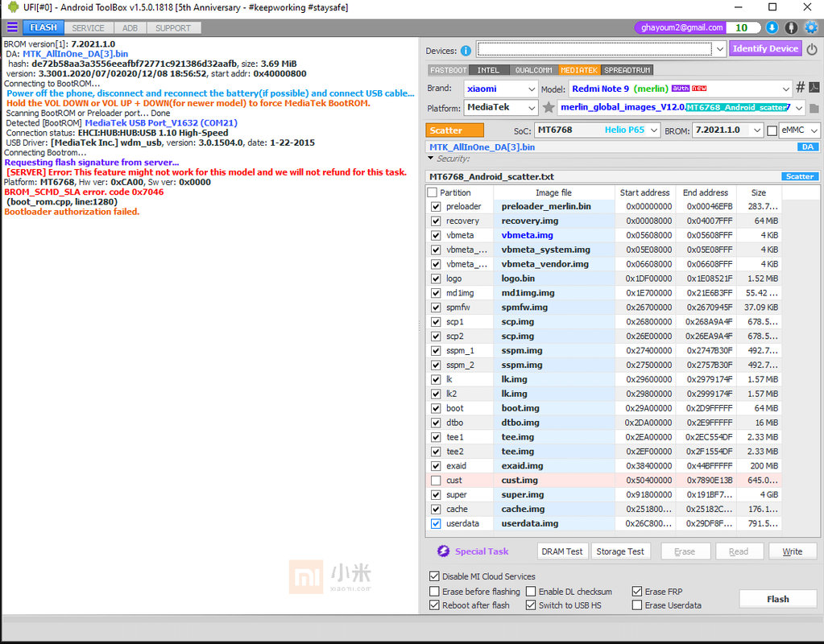The image size is (824, 644).
Task: Uncheck the preloader partition checkbox
Action: coord(436,206)
